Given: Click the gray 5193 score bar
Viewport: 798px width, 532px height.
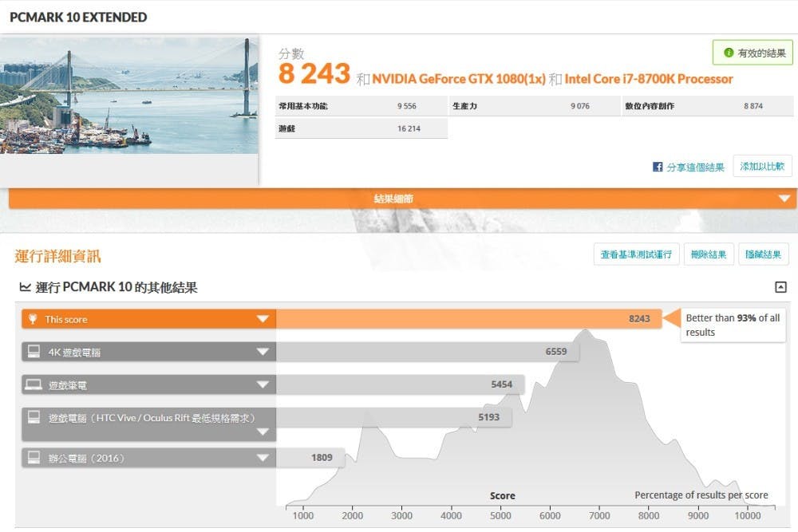Looking at the screenshot, I should pyautogui.click(x=394, y=417).
